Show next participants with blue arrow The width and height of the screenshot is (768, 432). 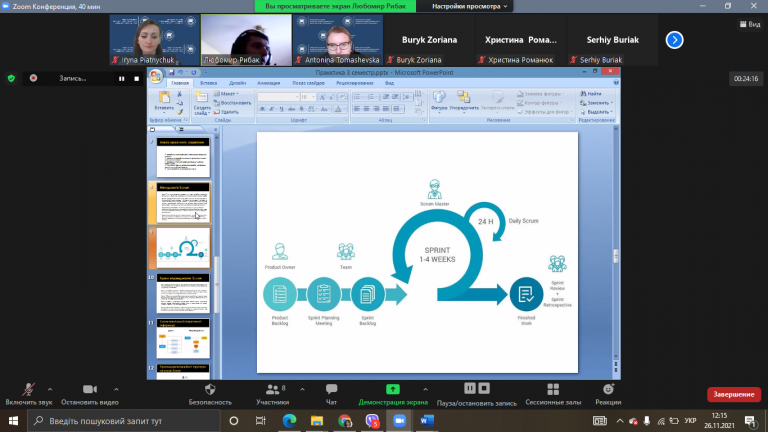click(674, 40)
